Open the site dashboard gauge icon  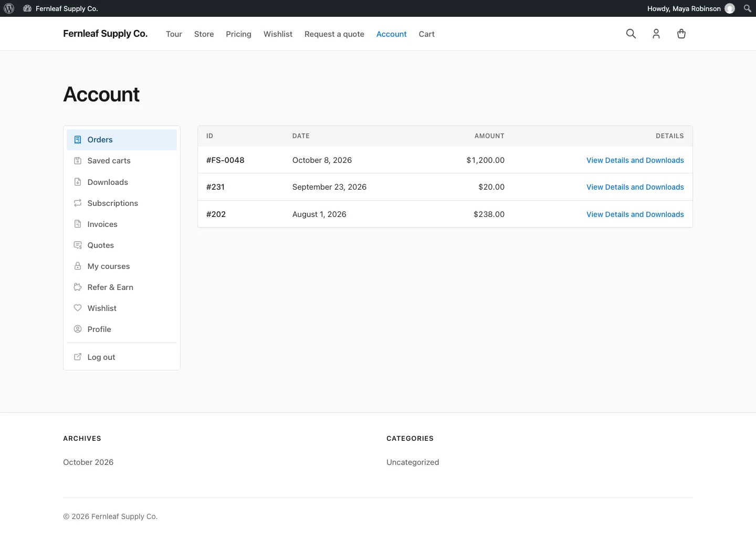[27, 8]
